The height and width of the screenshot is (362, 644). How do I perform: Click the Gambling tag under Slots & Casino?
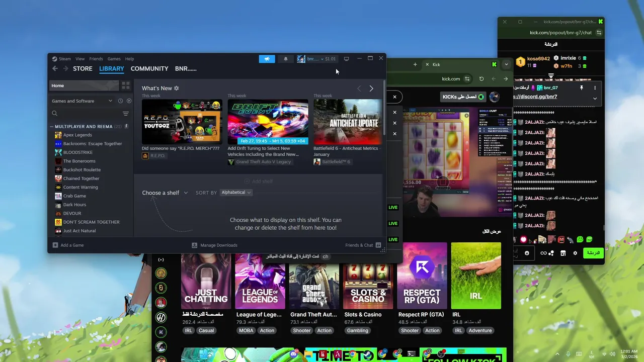tap(357, 330)
